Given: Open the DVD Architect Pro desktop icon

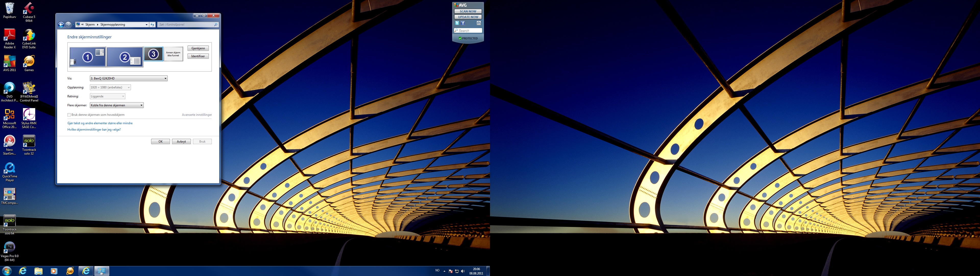Looking at the screenshot, I should click(x=9, y=92).
